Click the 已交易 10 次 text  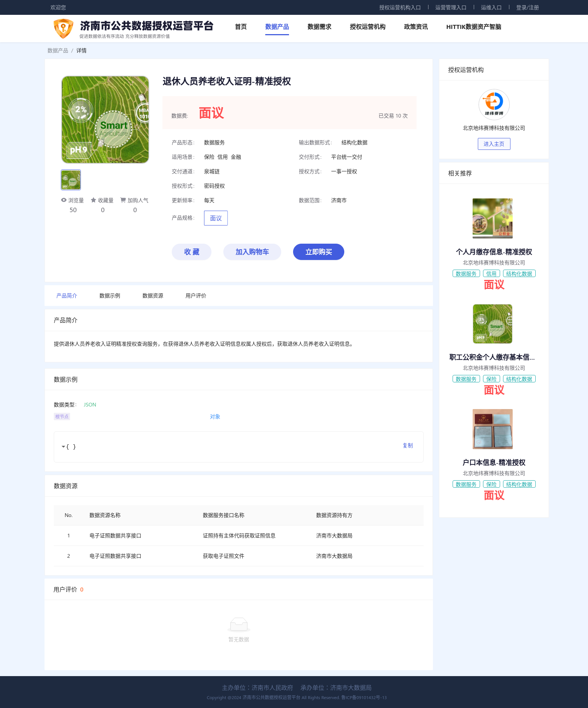(393, 116)
